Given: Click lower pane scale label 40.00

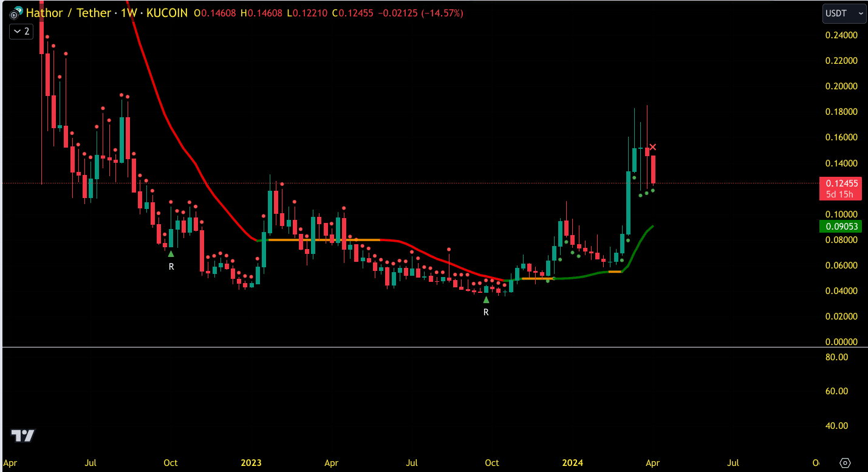Looking at the screenshot, I should (836, 425).
